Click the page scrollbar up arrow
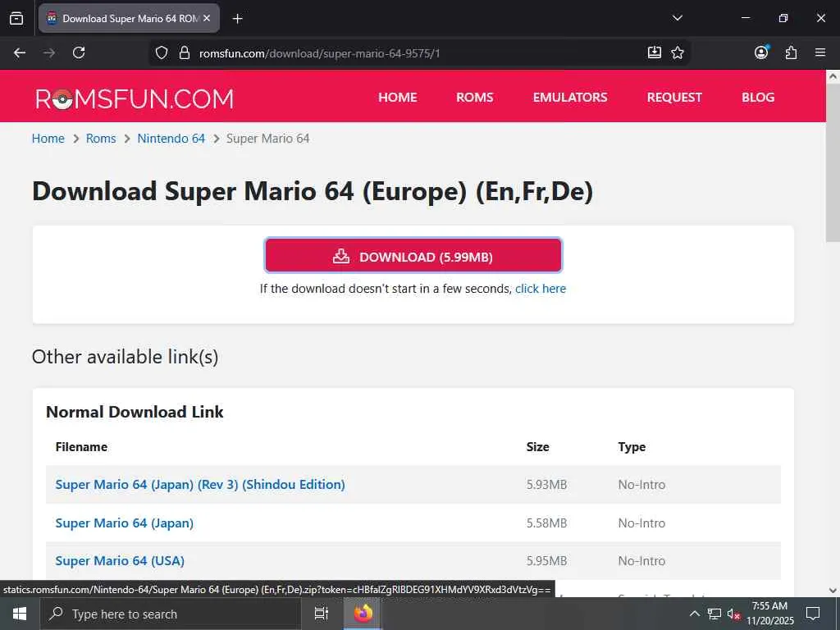This screenshot has height=630, width=840. (x=833, y=76)
